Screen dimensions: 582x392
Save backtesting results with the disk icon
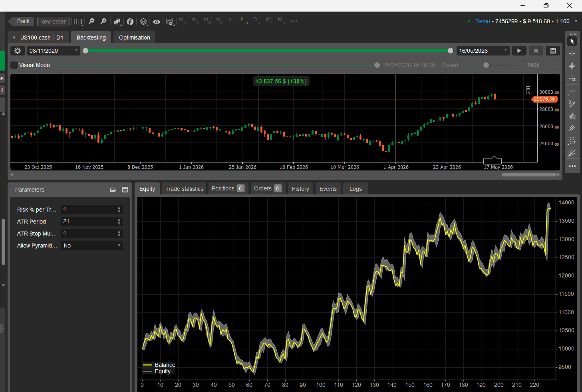coord(553,51)
